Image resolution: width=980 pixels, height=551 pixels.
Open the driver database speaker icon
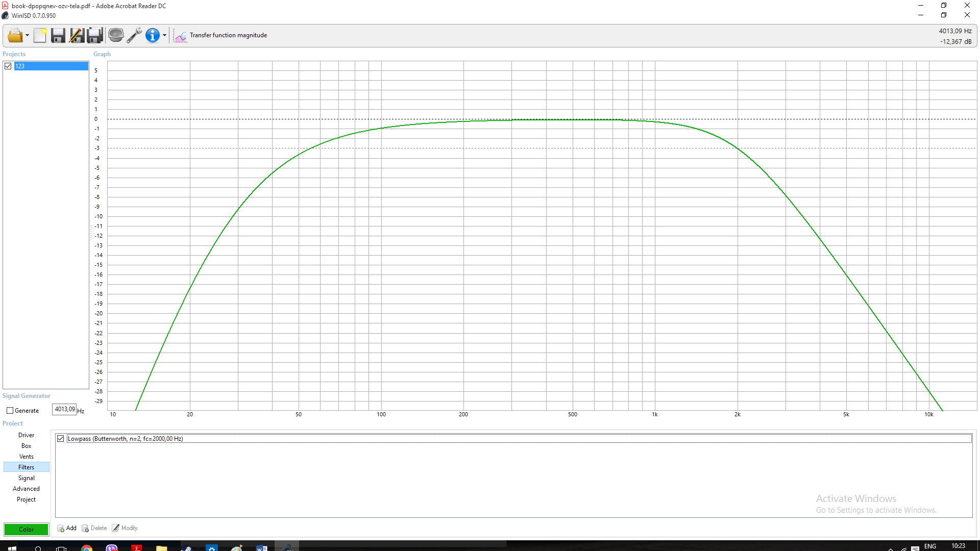[x=116, y=35]
